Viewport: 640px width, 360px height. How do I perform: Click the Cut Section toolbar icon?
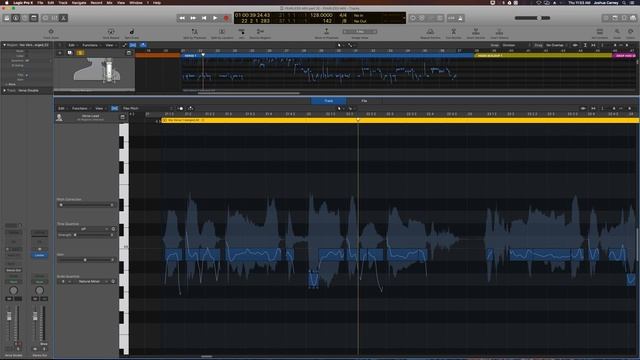453,33
